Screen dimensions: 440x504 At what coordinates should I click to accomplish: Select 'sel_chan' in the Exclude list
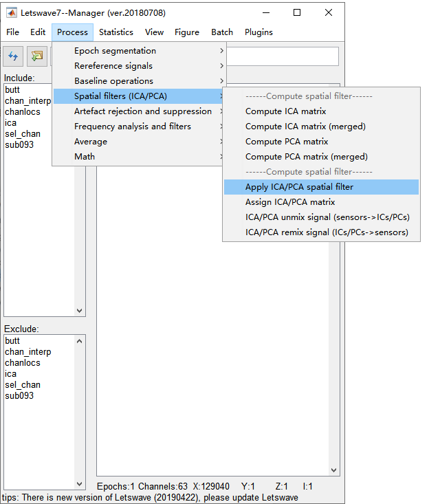point(23,385)
